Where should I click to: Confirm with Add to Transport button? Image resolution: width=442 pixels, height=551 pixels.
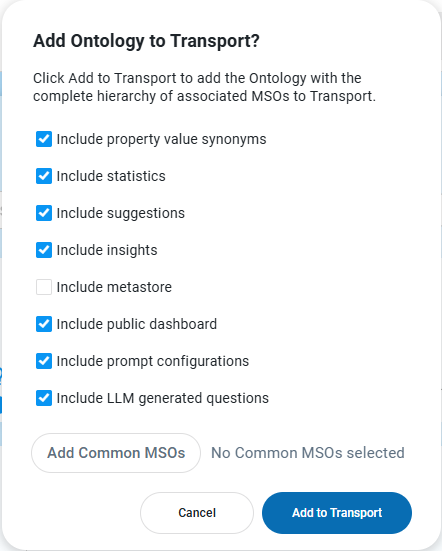click(337, 513)
